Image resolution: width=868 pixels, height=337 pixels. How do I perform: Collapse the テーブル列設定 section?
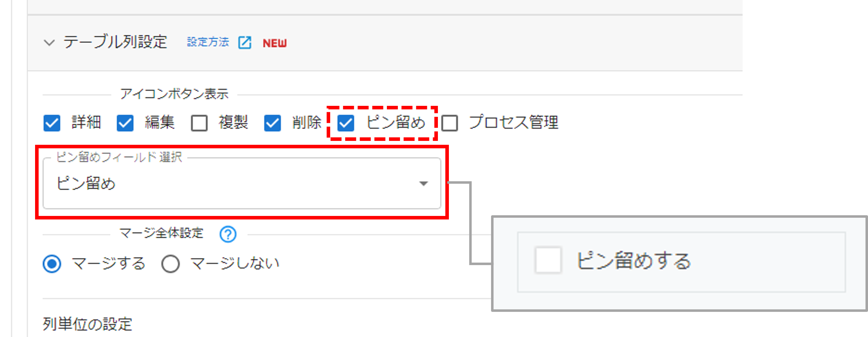(x=49, y=43)
